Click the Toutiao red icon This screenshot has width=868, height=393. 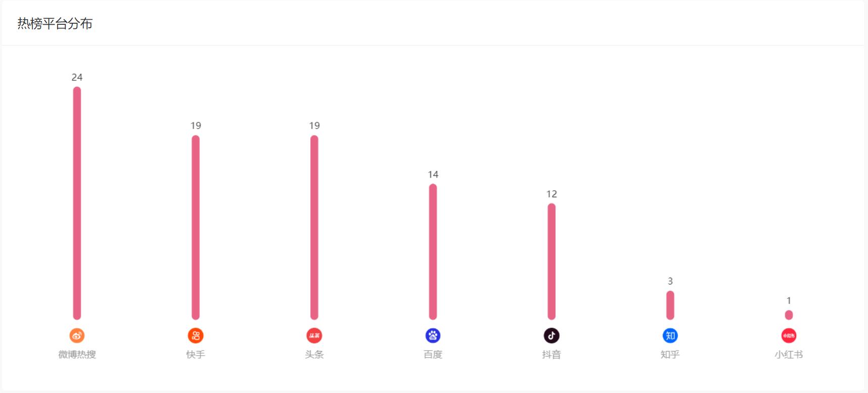[x=314, y=335]
